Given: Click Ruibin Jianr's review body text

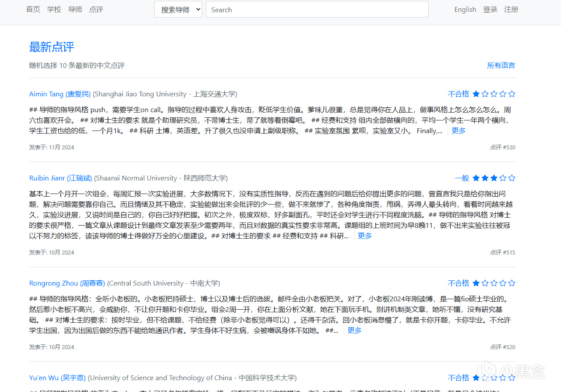Looking at the screenshot, I should [x=270, y=215].
